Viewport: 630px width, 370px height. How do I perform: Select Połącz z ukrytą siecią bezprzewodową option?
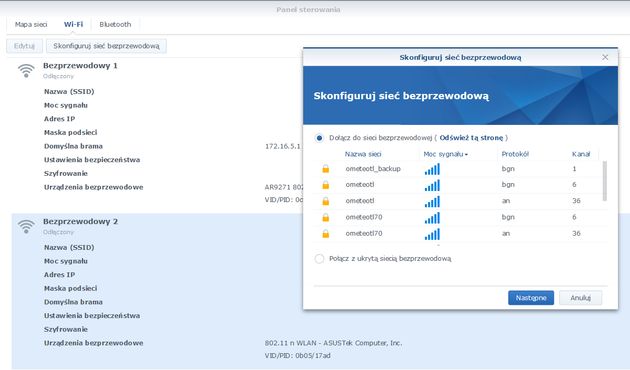[319, 259]
